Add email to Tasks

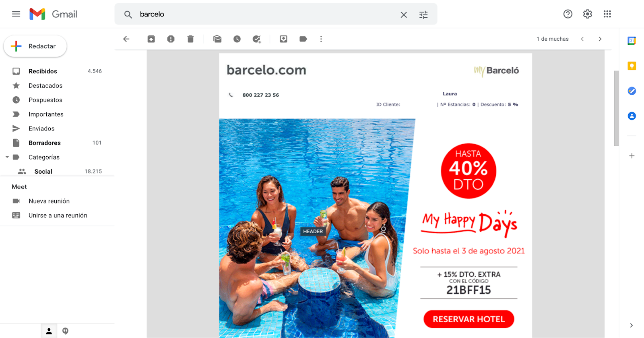tap(257, 39)
